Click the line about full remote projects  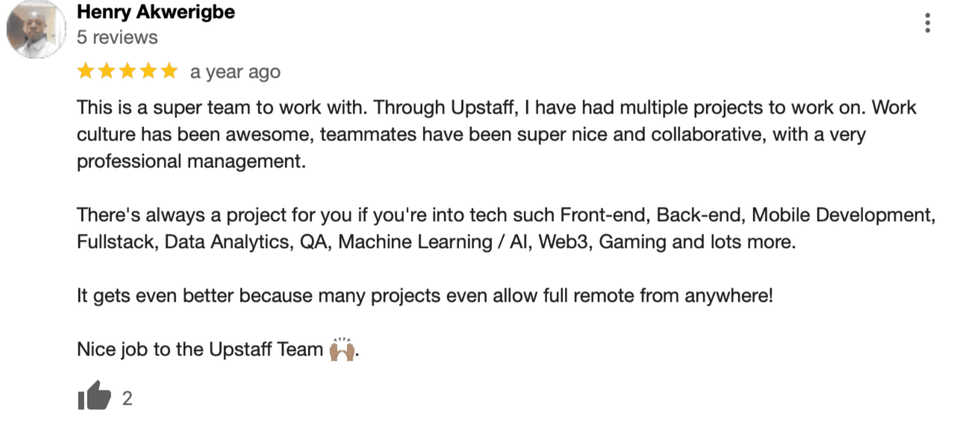(x=425, y=295)
